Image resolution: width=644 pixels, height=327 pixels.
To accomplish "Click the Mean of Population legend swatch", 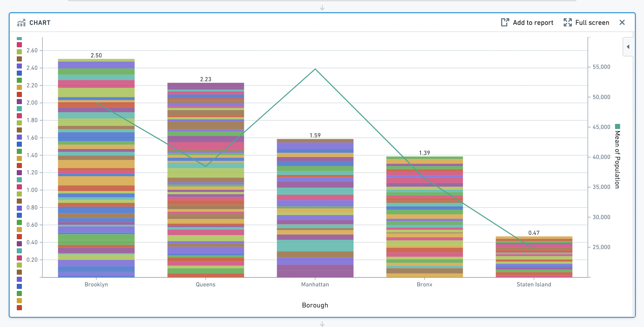I will pos(617,127).
